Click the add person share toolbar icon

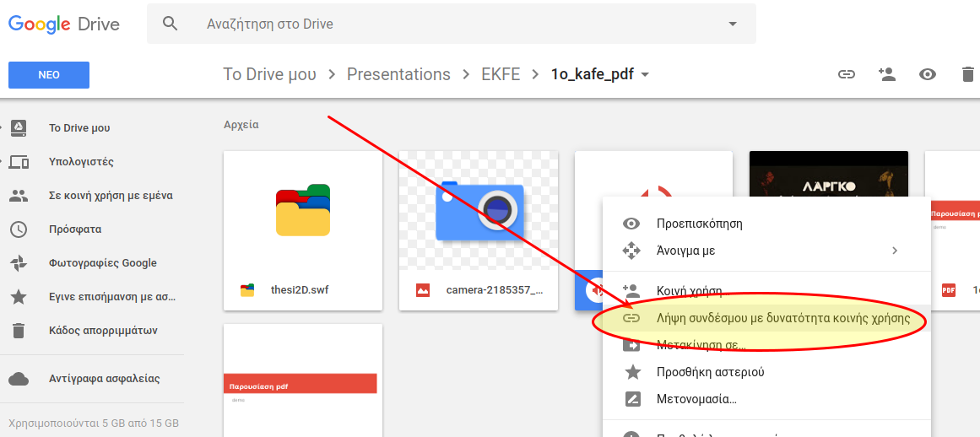tap(887, 74)
